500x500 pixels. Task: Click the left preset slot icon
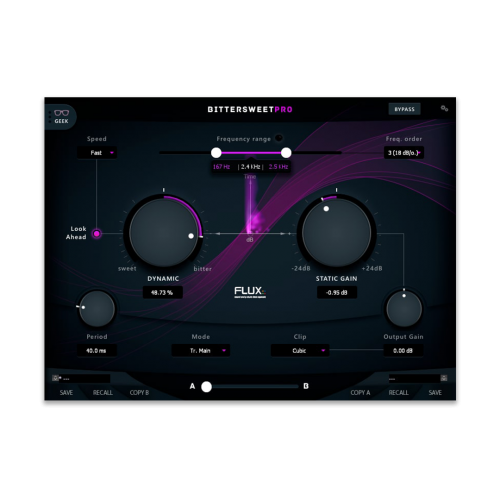point(56,378)
